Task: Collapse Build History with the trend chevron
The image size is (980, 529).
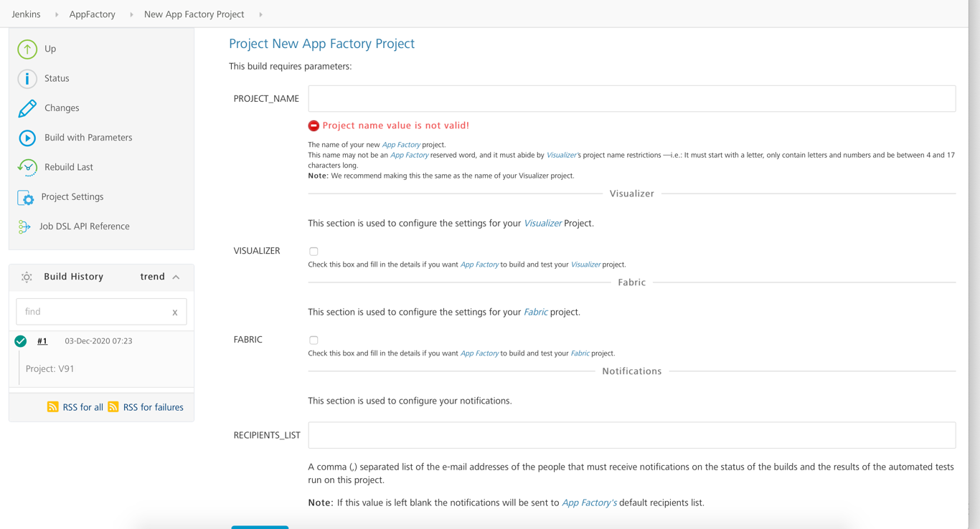Action: (x=176, y=277)
